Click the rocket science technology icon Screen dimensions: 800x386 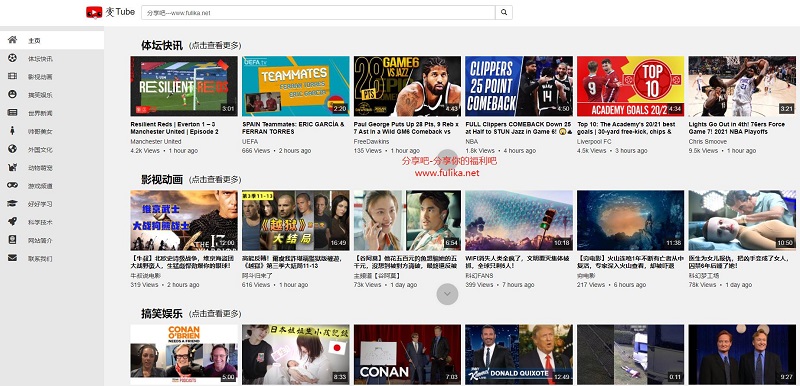[12, 221]
